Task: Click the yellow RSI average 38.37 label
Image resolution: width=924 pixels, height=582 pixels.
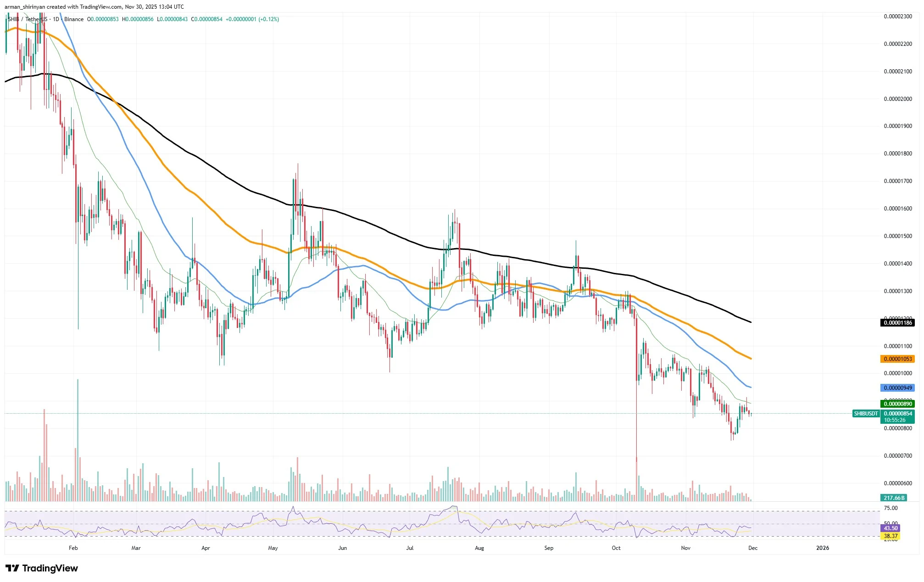Action: tap(891, 536)
